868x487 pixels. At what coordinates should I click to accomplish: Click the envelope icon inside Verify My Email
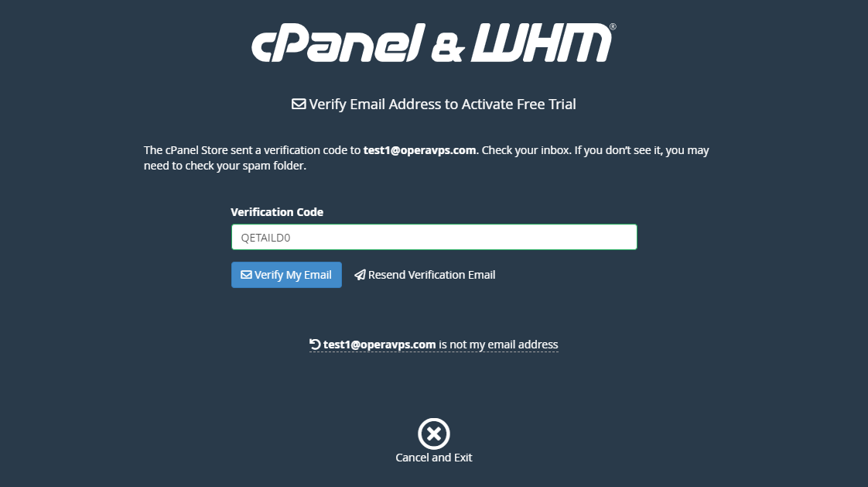(x=246, y=275)
